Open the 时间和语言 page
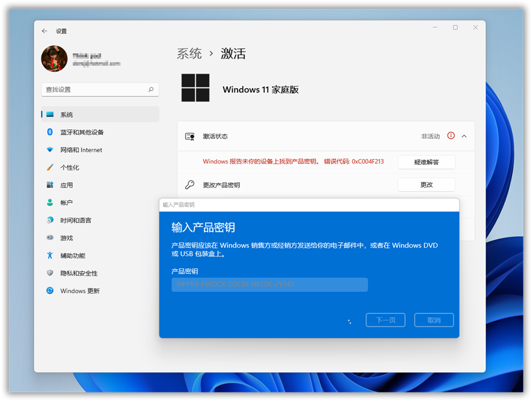The width and height of the screenshot is (532, 401). [x=100, y=220]
